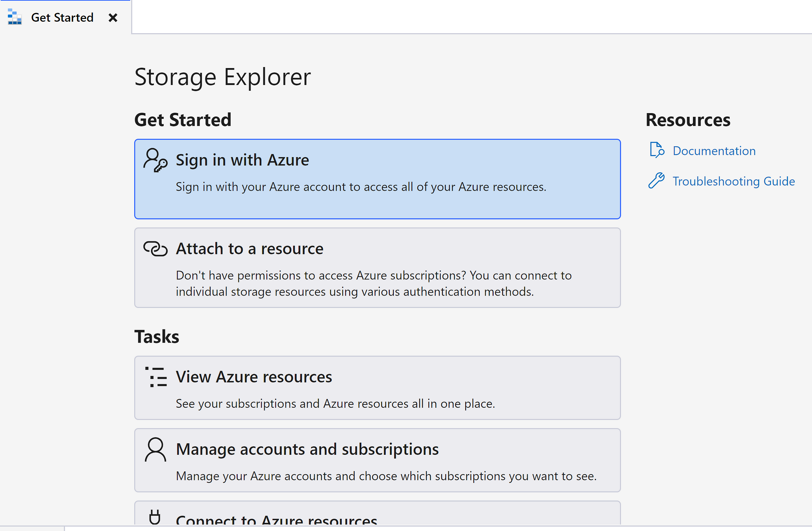Click the Resources heading
Screen dimensions: 812x531
click(688, 120)
